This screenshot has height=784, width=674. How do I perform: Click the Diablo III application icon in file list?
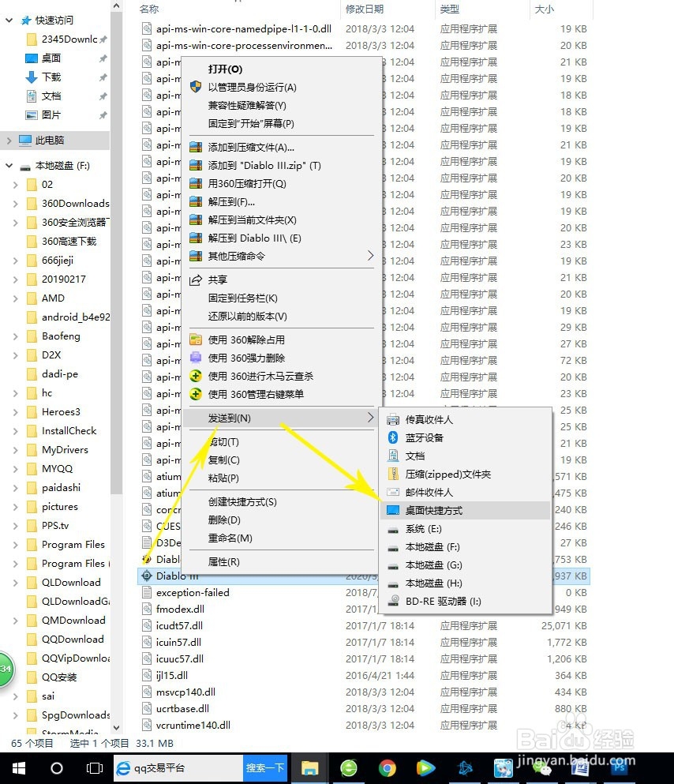pyautogui.click(x=146, y=576)
